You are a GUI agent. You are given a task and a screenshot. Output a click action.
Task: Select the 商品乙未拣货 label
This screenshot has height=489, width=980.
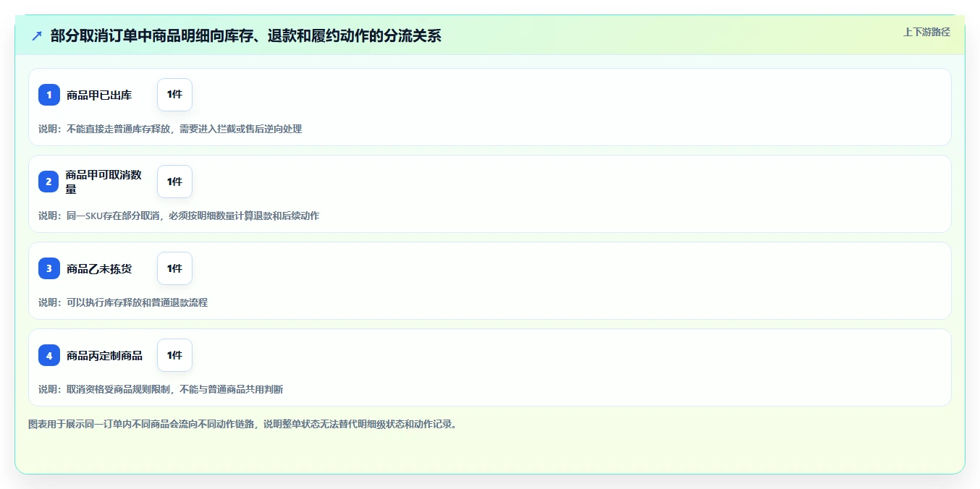[99, 268]
